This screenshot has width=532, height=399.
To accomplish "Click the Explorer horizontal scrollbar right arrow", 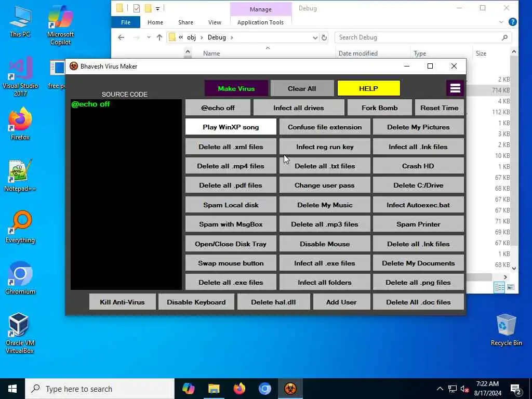I will point(506,277).
